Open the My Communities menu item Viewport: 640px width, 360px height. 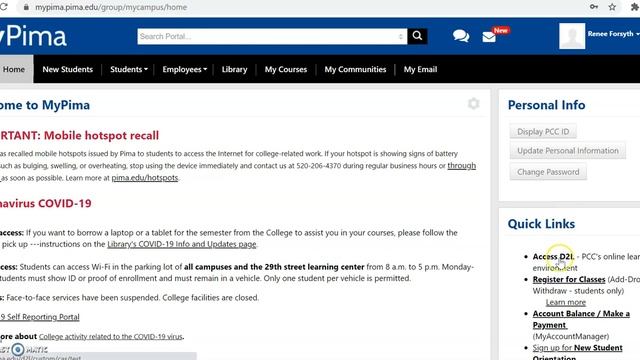tap(355, 69)
